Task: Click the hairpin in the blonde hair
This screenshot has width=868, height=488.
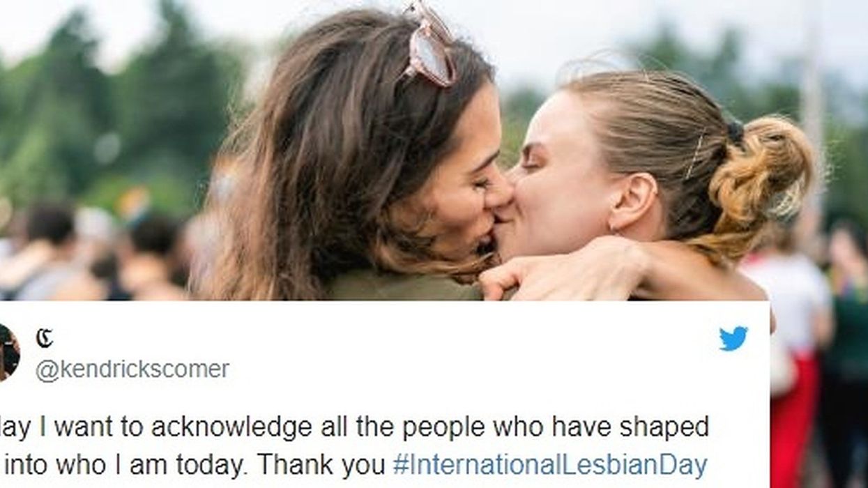Action: 694,157
